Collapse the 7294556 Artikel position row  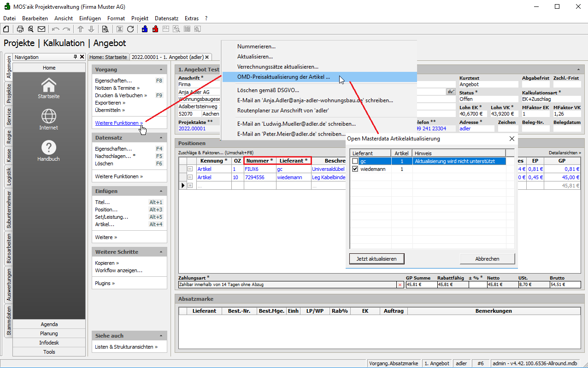(190, 177)
